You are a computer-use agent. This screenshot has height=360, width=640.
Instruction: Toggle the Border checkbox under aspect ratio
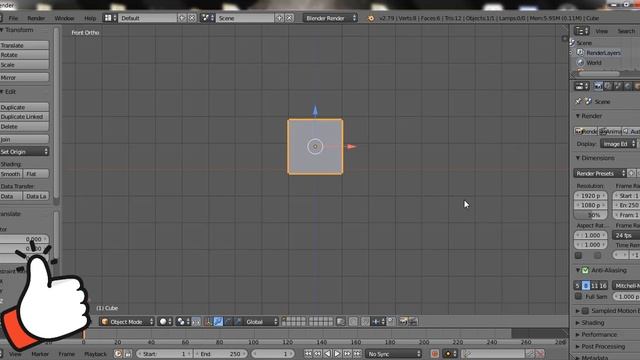click(x=578, y=256)
